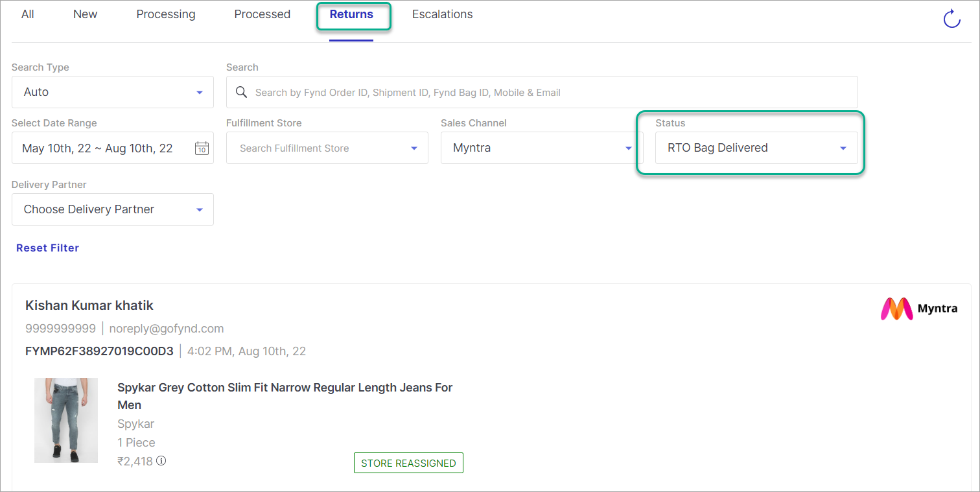View the Processed tab

[x=262, y=14]
